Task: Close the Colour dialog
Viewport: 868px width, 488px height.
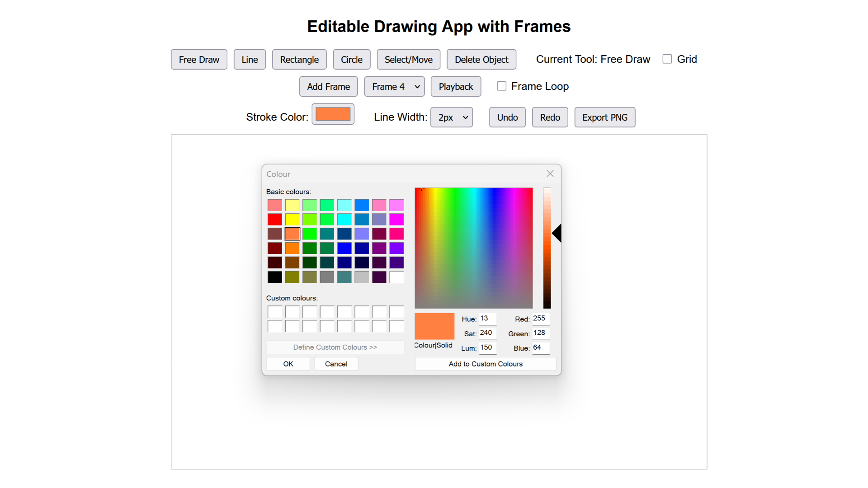Action: click(x=550, y=174)
